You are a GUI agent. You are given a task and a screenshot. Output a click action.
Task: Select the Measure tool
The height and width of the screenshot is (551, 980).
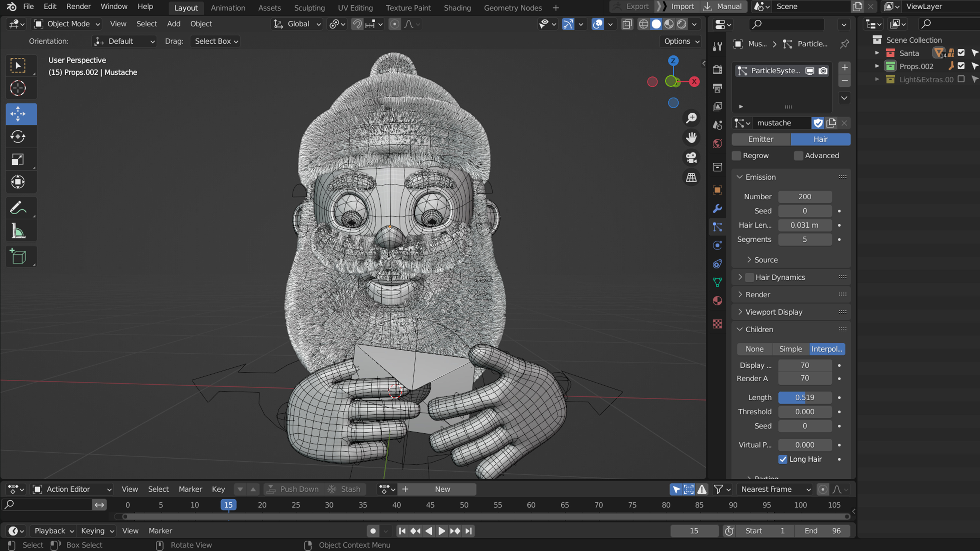click(x=18, y=230)
